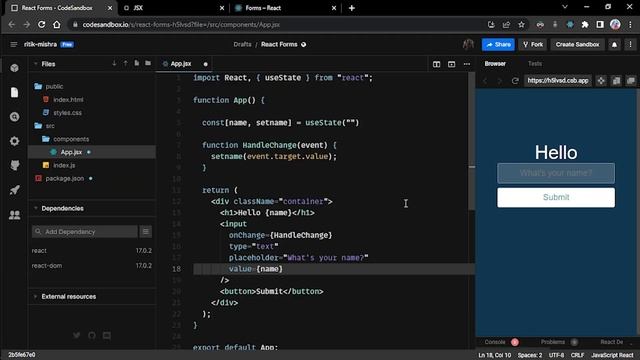Viewport: 640px width, 360px height.
Task: Open the Problems panel tab
Action: pos(553,342)
